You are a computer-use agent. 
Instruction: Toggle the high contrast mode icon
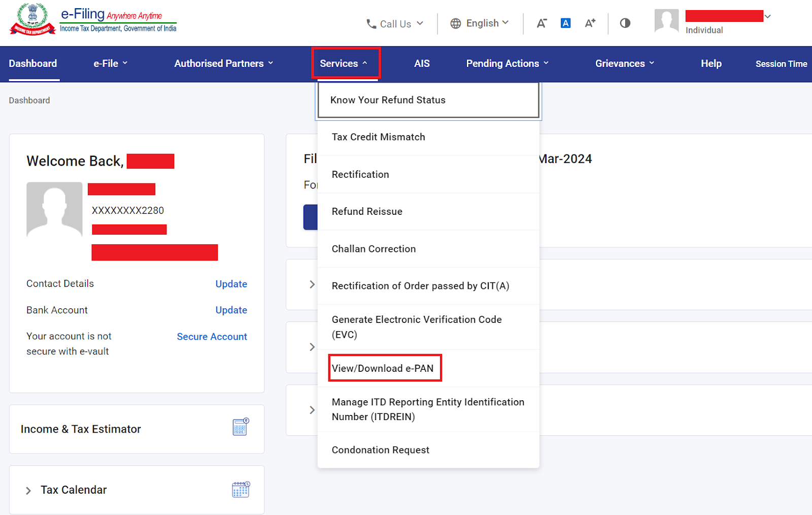coord(625,23)
